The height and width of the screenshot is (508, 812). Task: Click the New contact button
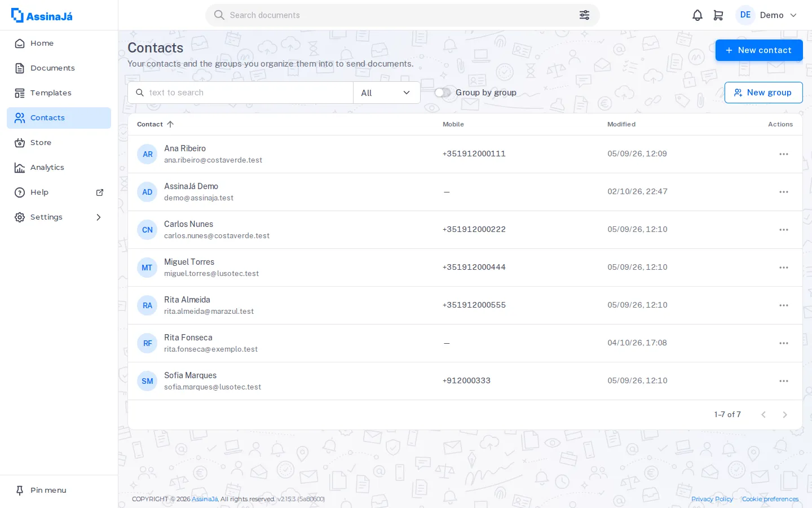point(759,50)
